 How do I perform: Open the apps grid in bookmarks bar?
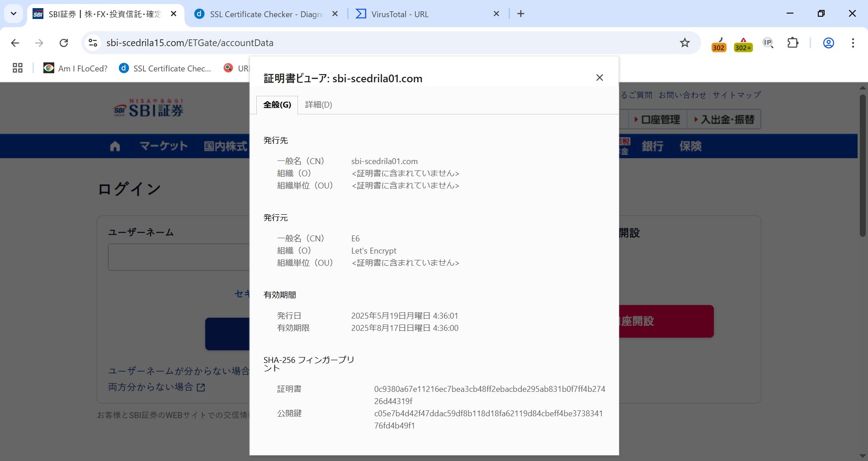point(18,68)
